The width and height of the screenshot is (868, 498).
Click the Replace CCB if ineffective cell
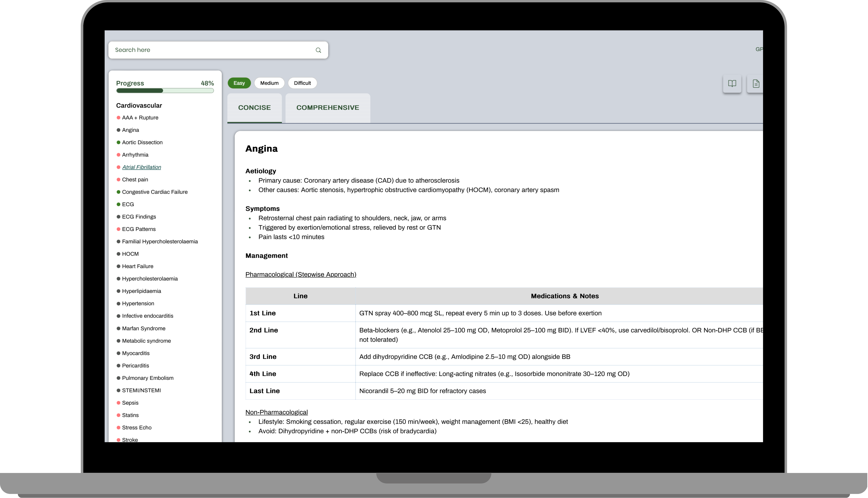pos(559,374)
